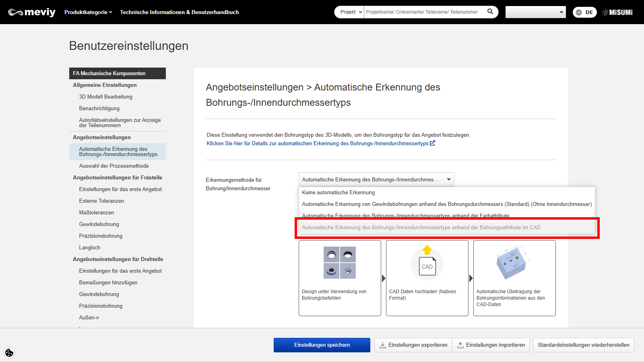Toggle the Erkennungsmethode dropdown
Viewport: 644px width, 362px height.
(x=376, y=179)
